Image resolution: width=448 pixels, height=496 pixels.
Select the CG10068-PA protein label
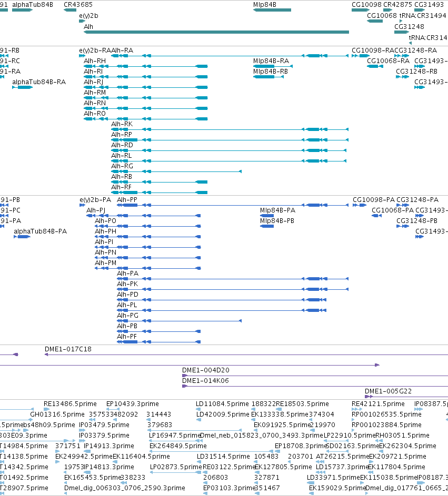pyautogui.click(x=393, y=210)
